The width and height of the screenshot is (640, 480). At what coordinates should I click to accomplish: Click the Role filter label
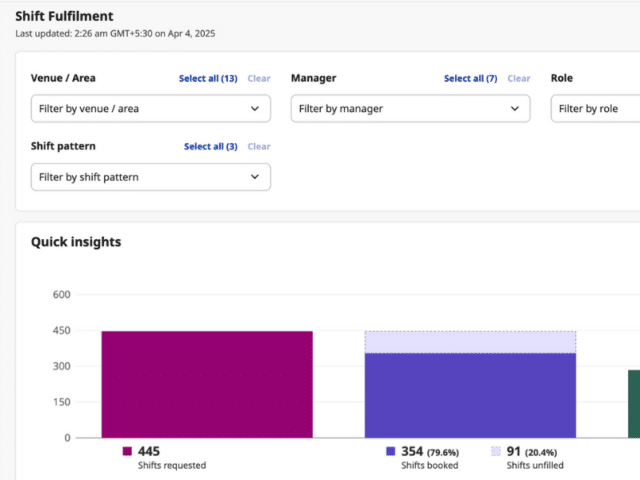[x=562, y=78]
